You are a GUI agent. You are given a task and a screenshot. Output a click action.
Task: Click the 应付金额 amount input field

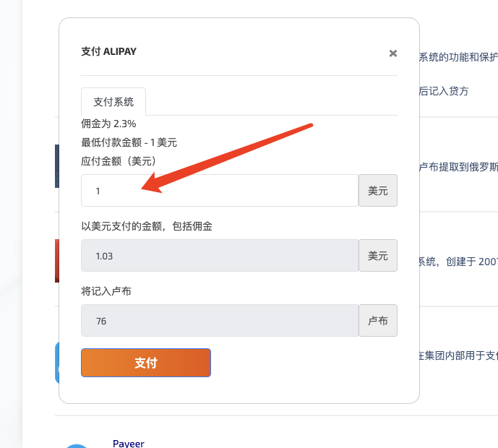coord(220,191)
